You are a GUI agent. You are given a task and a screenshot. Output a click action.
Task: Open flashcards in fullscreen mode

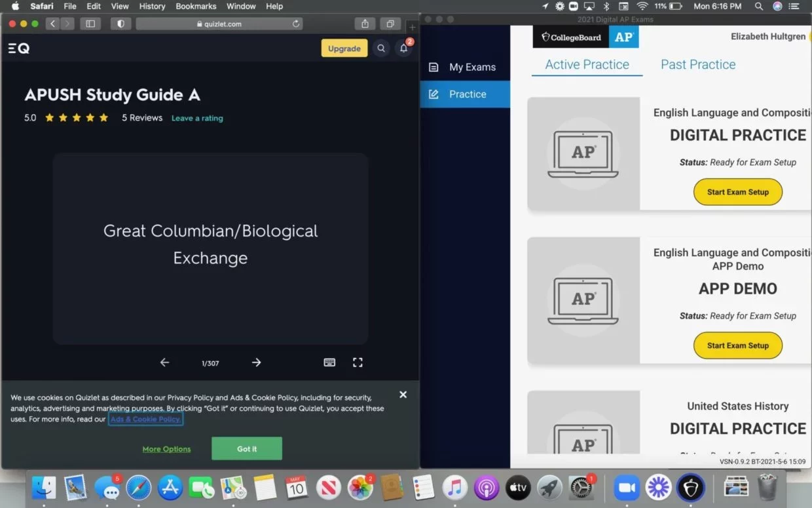click(358, 362)
